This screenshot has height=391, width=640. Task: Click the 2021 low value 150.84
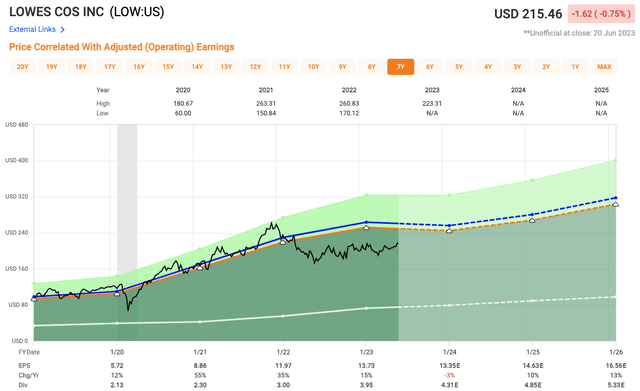[266, 113]
